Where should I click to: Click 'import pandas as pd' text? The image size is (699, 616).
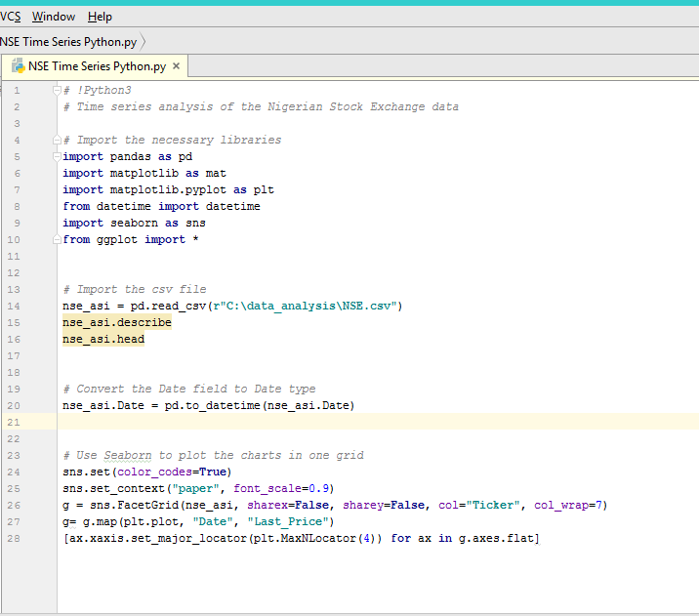click(x=128, y=157)
